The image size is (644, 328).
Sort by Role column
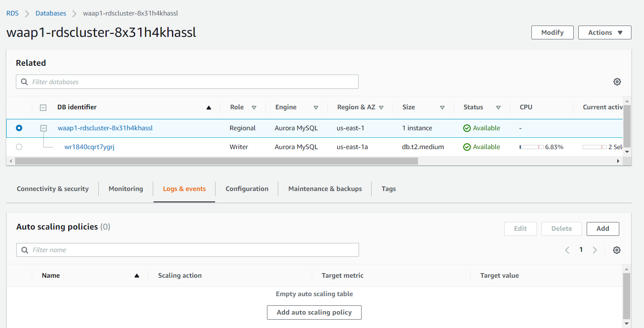point(254,108)
